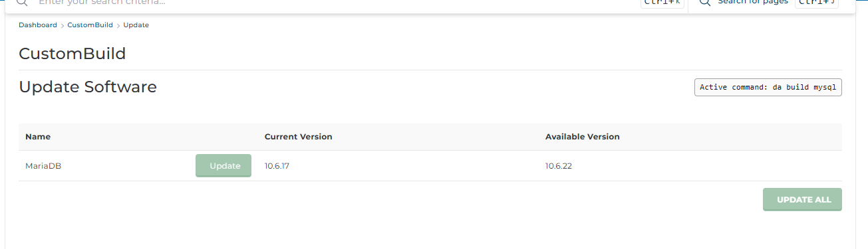This screenshot has width=868, height=249.
Task: Go to Dashboard via breadcrumb
Action: click(38, 25)
